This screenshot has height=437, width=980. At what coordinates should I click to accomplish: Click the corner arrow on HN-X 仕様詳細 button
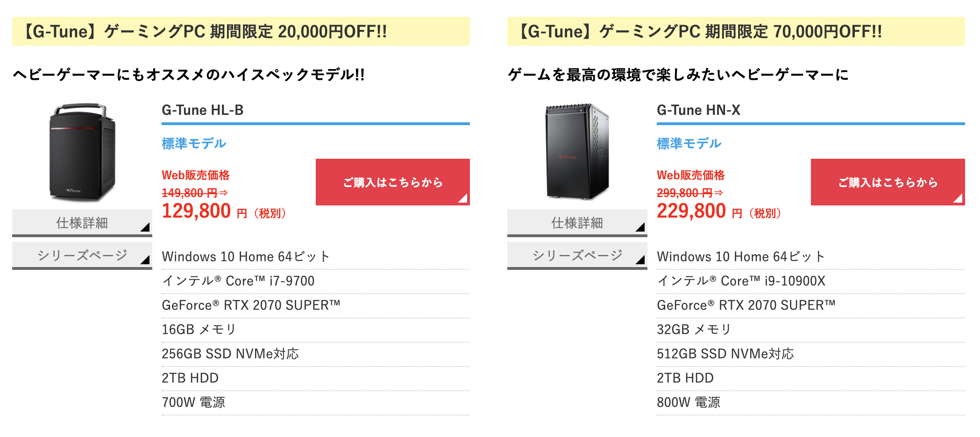pos(640,227)
